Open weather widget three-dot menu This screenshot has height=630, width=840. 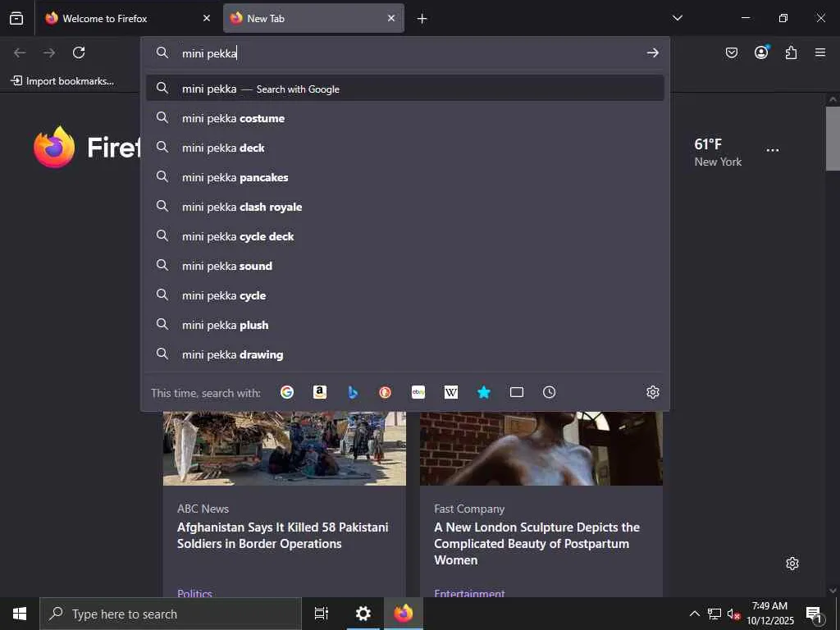(773, 150)
